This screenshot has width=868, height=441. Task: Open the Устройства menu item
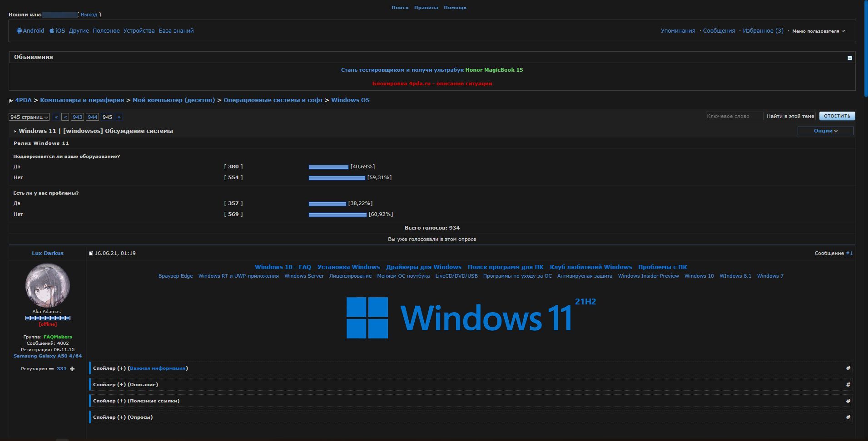pyautogui.click(x=139, y=31)
